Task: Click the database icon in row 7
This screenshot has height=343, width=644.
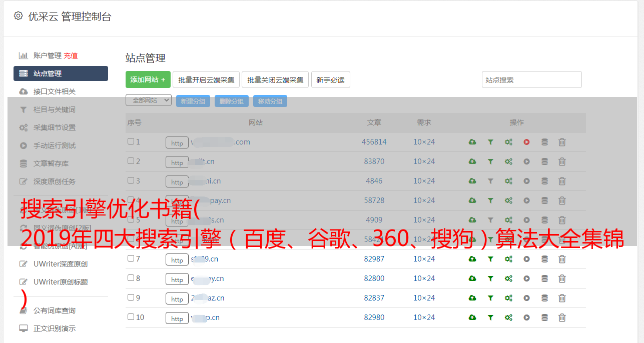Action: click(x=544, y=259)
